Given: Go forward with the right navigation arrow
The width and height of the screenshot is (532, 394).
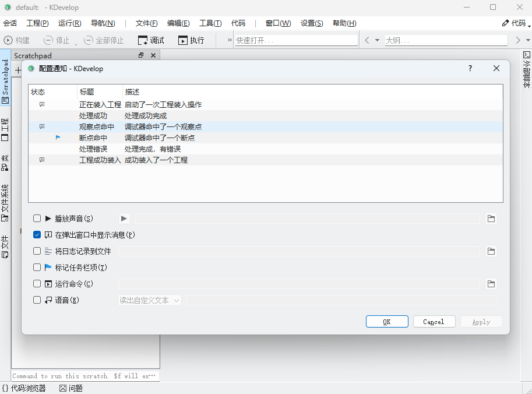Looking at the screenshot, I should pos(518,40).
